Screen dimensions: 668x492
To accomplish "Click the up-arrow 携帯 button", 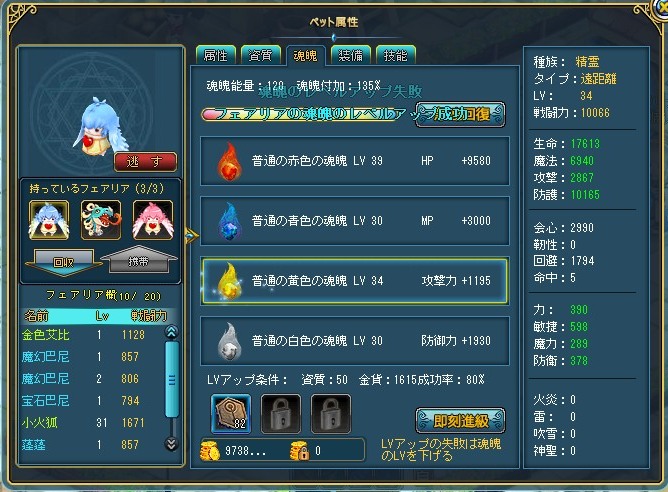I will (x=139, y=259).
